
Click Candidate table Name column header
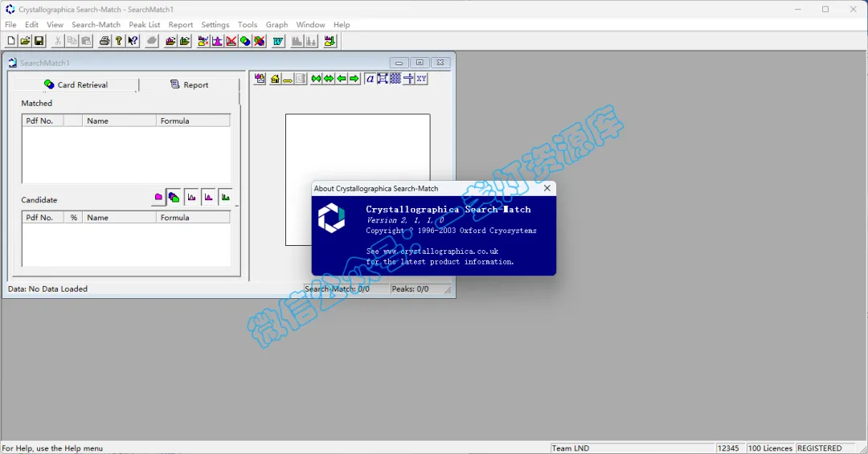119,218
